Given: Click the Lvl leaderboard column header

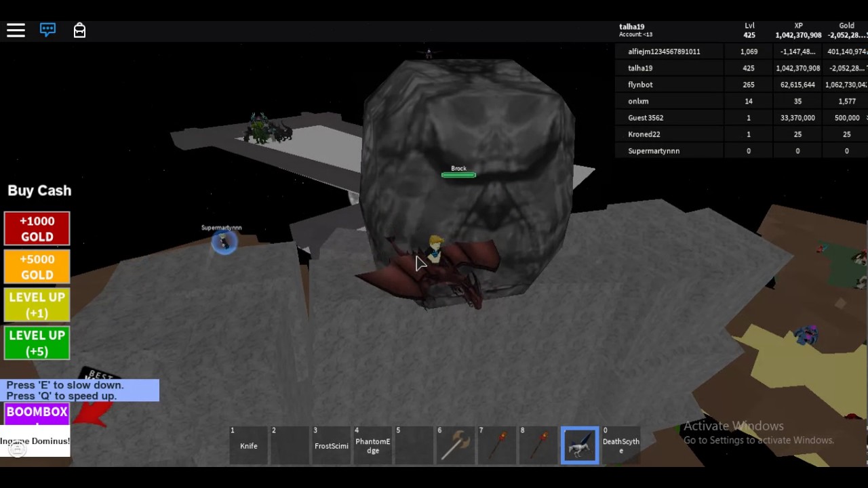Looking at the screenshot, I should (749, 26).
